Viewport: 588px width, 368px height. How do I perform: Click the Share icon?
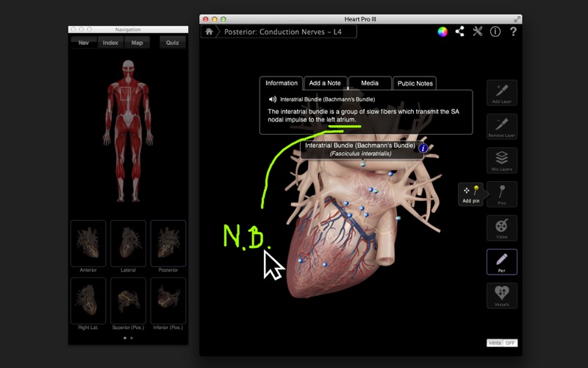click(460, 32)
